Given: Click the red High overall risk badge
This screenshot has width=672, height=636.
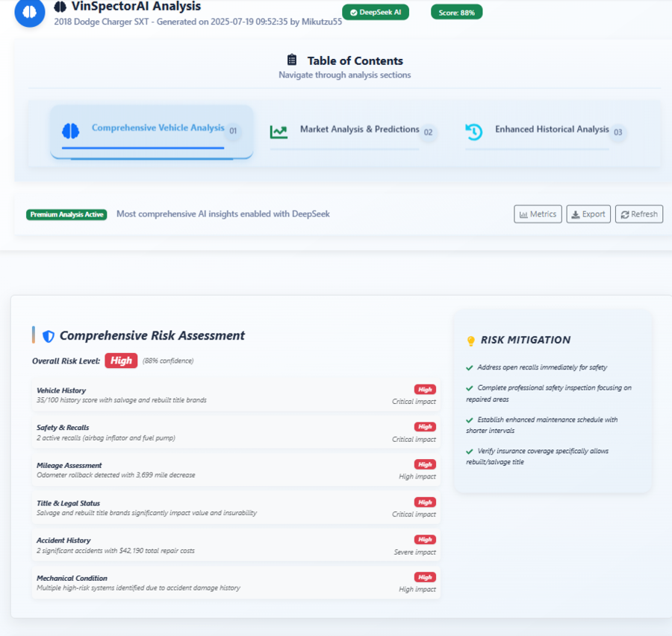Looking at the screenshot, I should [x=121, y=361].
